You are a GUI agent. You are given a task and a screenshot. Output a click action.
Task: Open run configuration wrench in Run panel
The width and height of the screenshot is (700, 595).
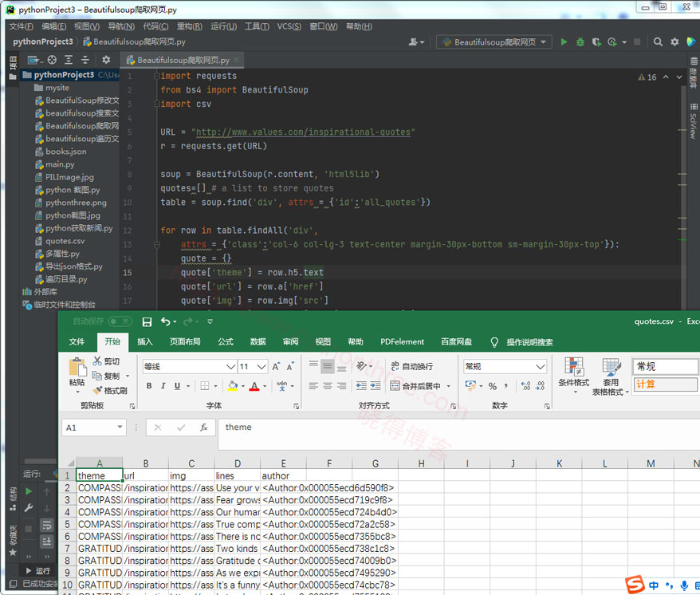click(29, 508)
